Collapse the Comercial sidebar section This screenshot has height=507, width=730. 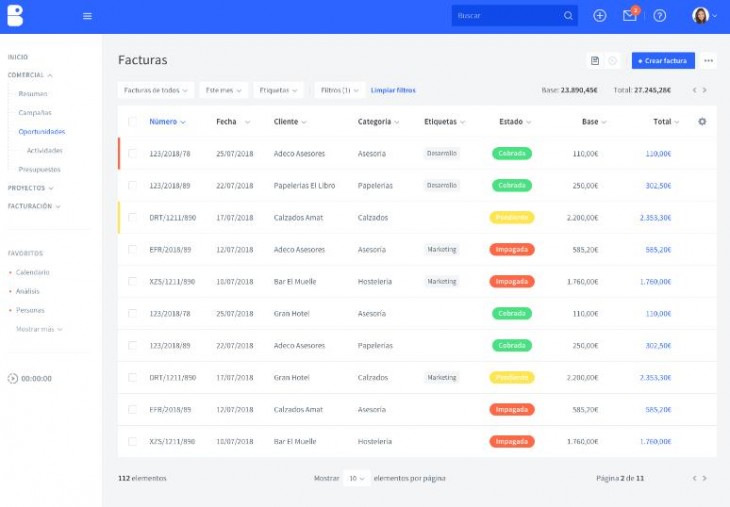[30, 75]
